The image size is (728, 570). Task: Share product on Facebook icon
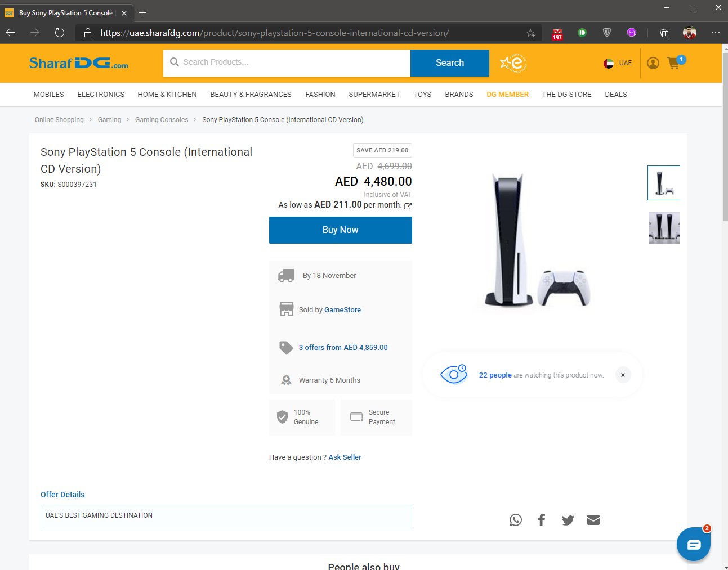pyautogui.click(x=542, y=520)
